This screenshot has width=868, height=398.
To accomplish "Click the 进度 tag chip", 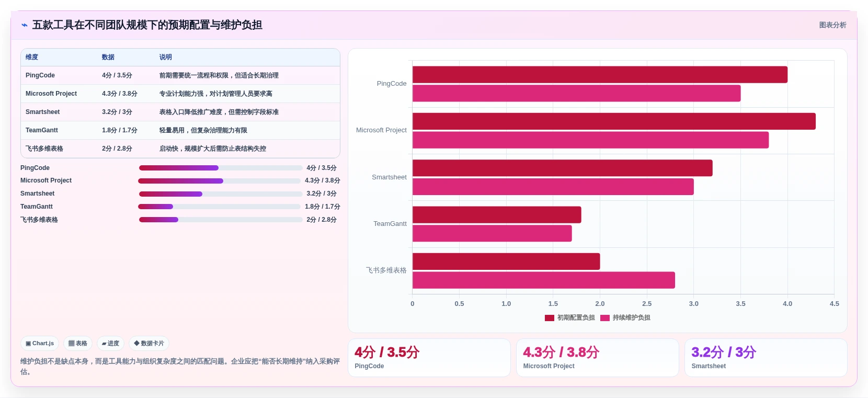I will click(110, 344).
